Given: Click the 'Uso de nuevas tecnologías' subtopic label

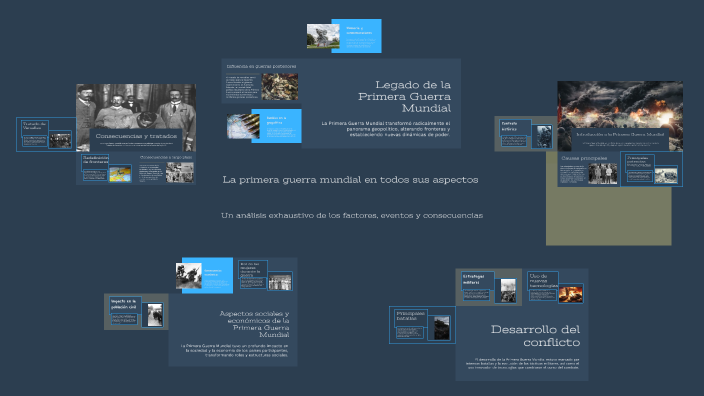Looking at the screenshot, I should [x=543, y=281].
